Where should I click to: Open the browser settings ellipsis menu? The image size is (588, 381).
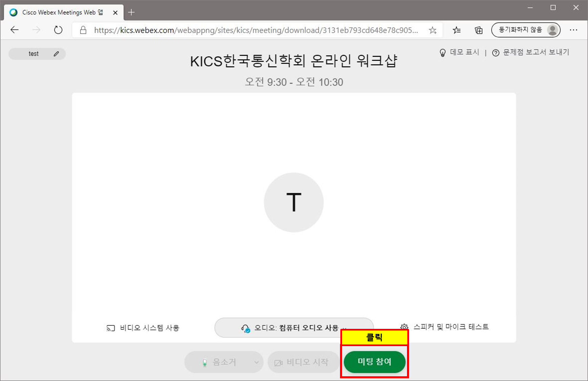point(573,30)
